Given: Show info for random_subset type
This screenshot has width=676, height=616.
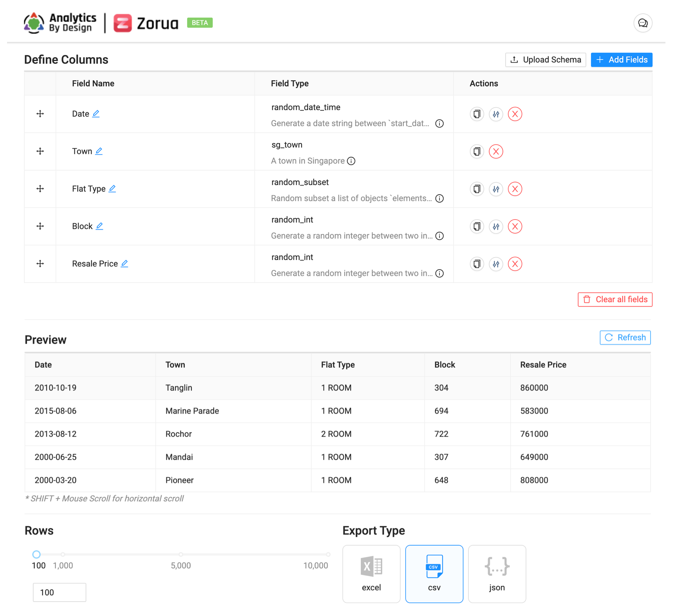Looking at the screenshot, I should [x=439, y=198].
